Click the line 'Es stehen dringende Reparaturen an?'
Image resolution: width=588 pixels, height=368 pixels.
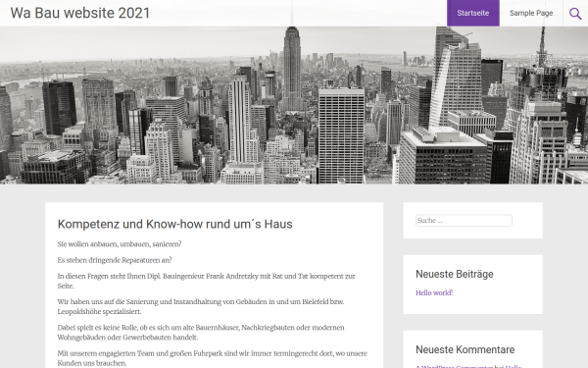click(115, 260)
